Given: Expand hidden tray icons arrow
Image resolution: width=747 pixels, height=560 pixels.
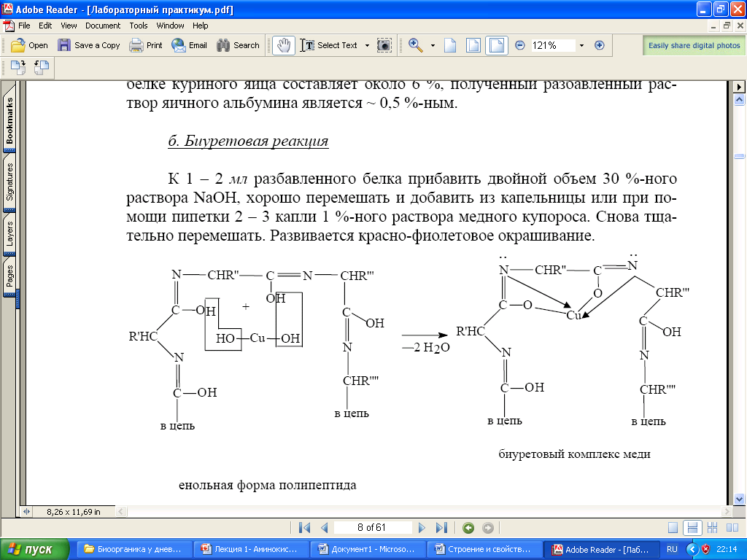Looking at the screenshot, I should 692,549.
